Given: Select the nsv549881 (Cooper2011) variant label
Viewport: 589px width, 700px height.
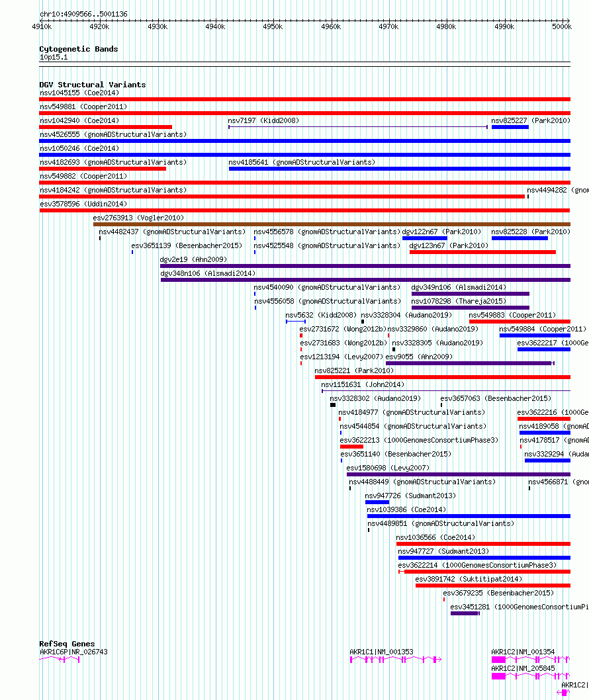Looking at the screenshot, I should coord(83,107).
